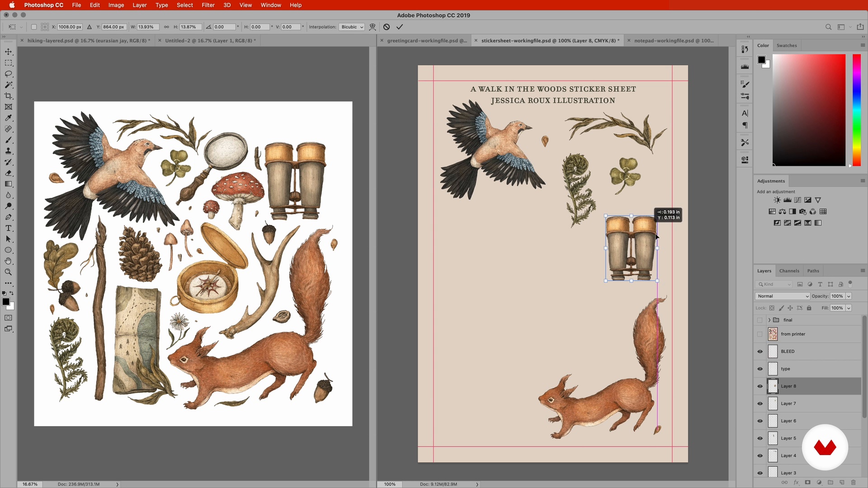Image resolution: width=868 pixels, height=488 pixels.
Task: Switch to notepad-workingfile.psd tab
Action: (674, 41)
